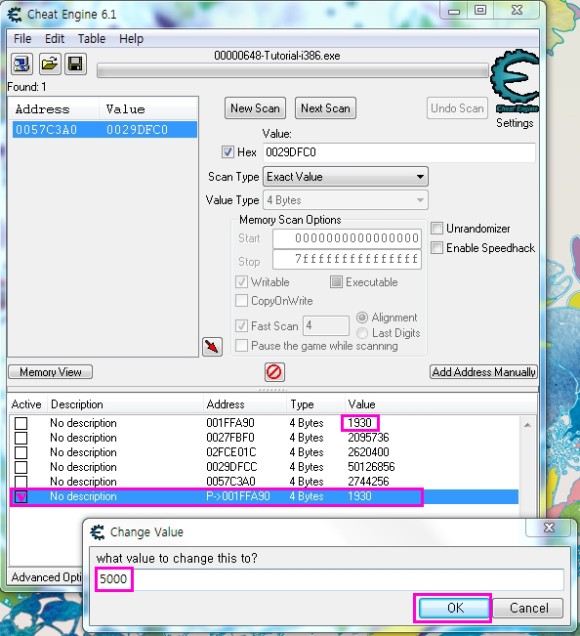Screen dimensions: 580x636
Task: Click address 0057C3A0 in the bottom table
Action: click(x=231, y=481)
